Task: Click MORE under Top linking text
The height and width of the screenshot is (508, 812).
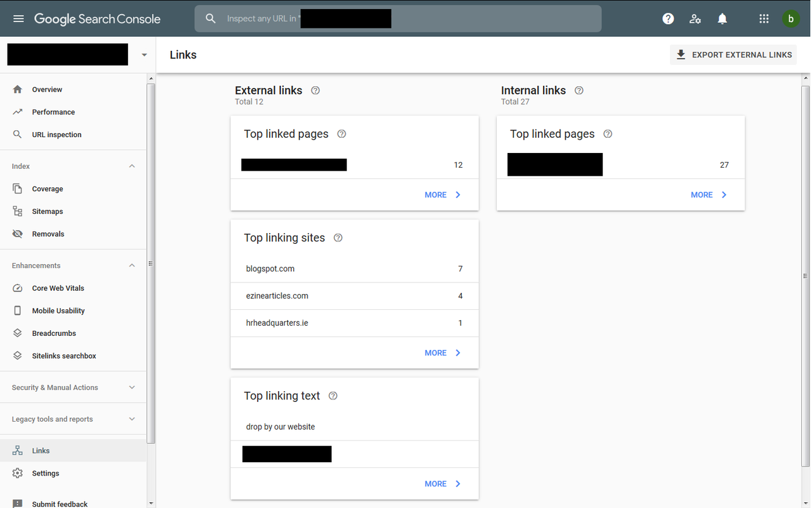Action: point(443,484)
